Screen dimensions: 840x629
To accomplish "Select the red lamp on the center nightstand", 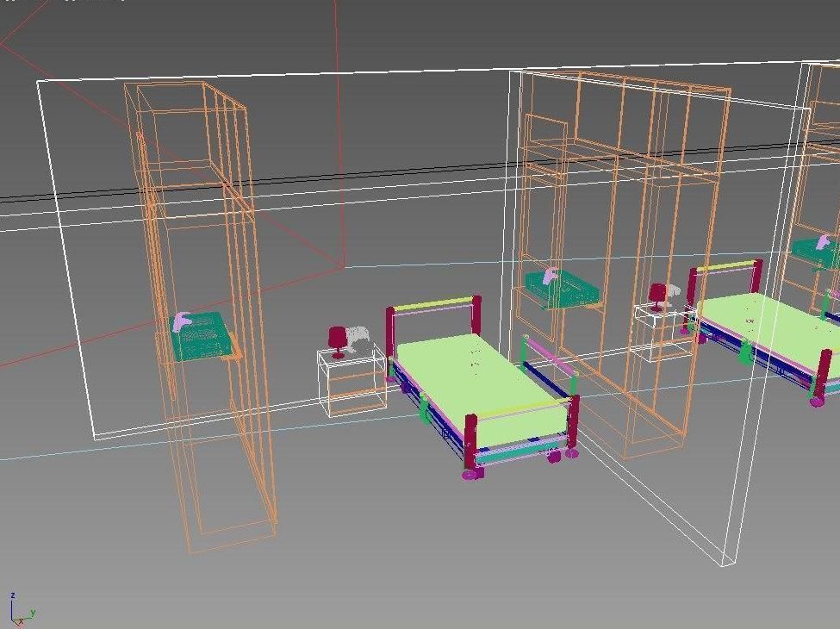I will [337, 342].
